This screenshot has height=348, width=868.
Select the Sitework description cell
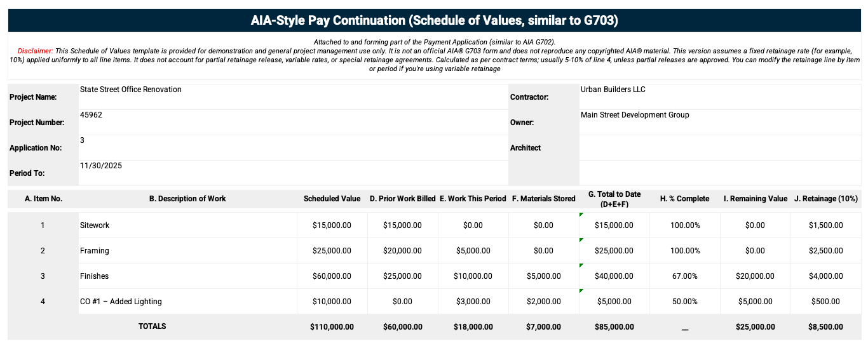pyautogui.click(x=95, y=225)
